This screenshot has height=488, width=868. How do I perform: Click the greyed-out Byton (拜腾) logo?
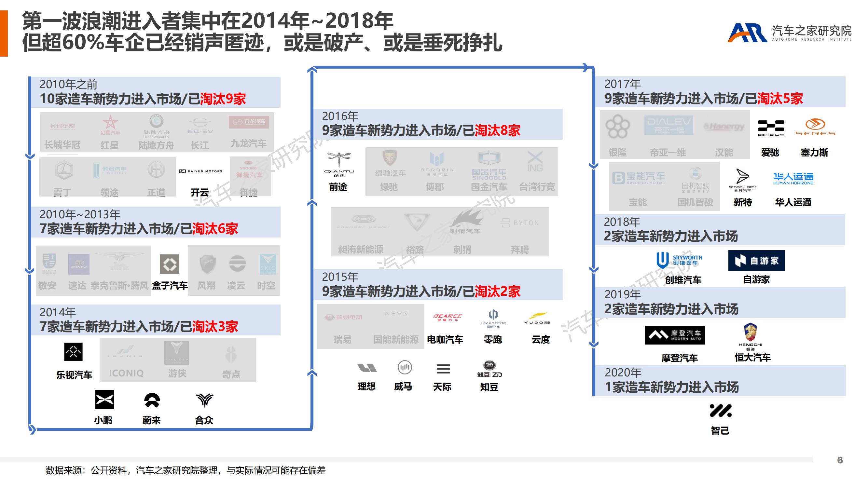pos(519,223)
